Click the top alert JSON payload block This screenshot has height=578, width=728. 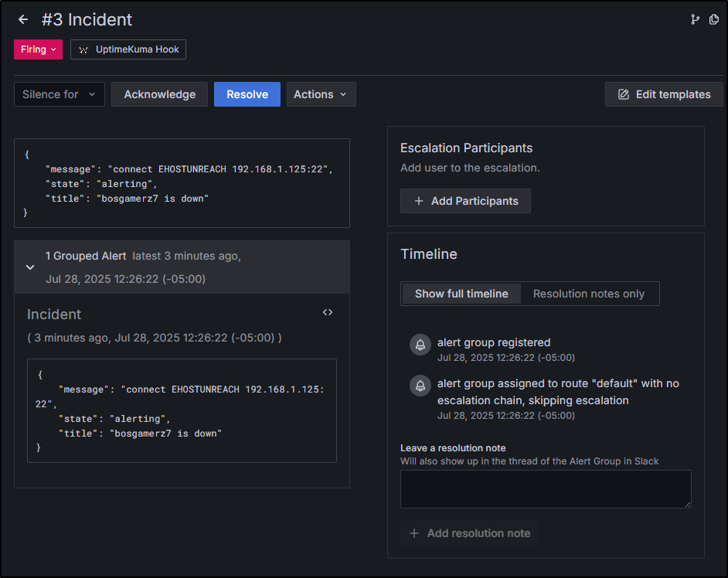[x=182, y=183]
